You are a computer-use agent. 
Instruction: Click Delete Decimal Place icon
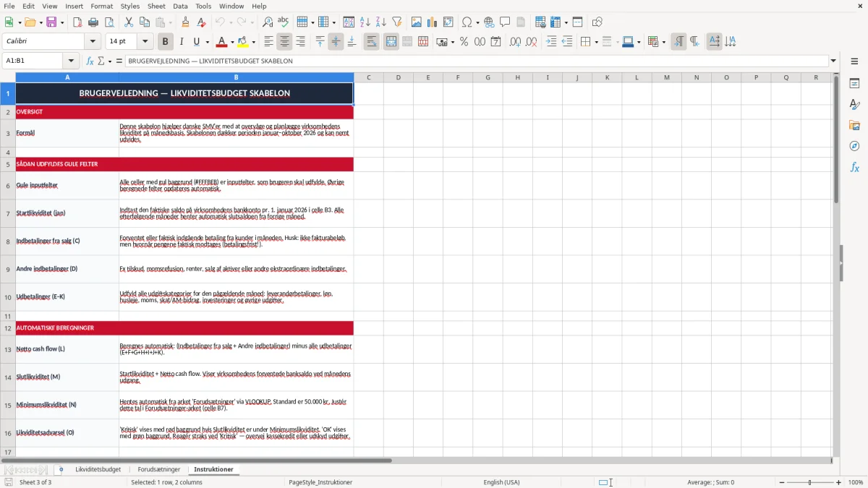click(x=531, y=42)
